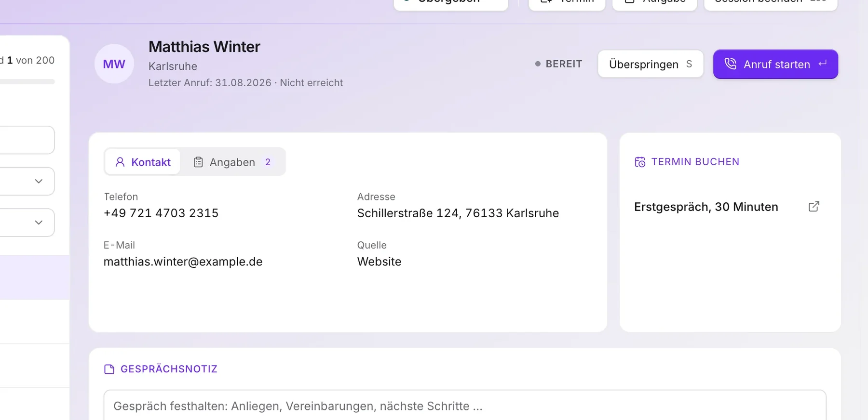Click the 'TERMIN BUCHEN' heading
Viewport: 868px width, 420px height.
pyautogui.click(x=695, y=162)
